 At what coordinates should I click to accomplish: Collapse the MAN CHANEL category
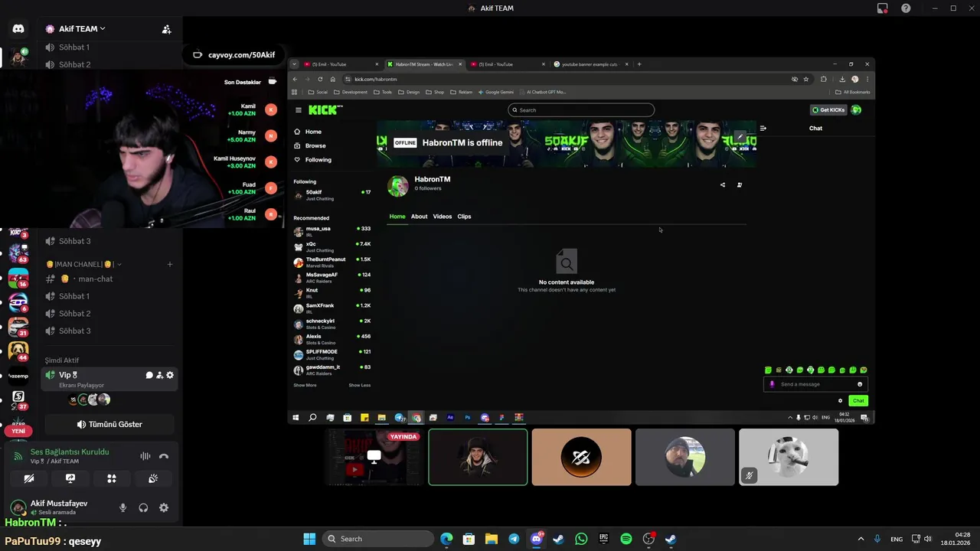83,264
